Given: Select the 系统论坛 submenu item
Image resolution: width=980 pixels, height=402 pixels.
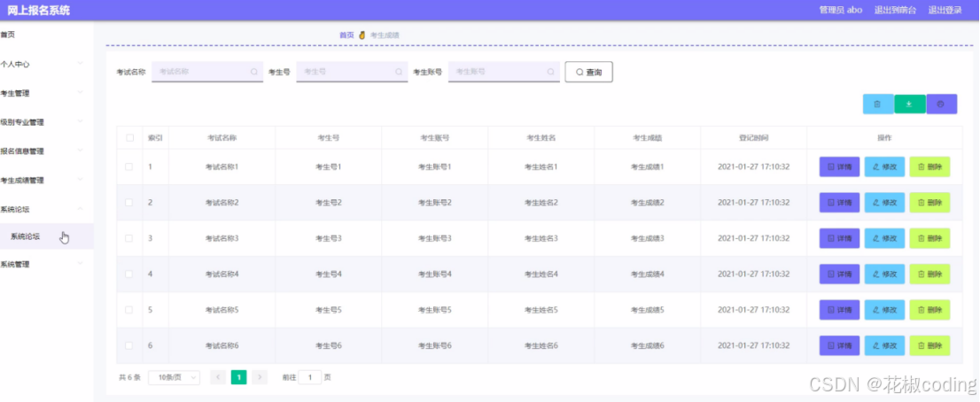Looking at the screenshot, I should [47, 236].
